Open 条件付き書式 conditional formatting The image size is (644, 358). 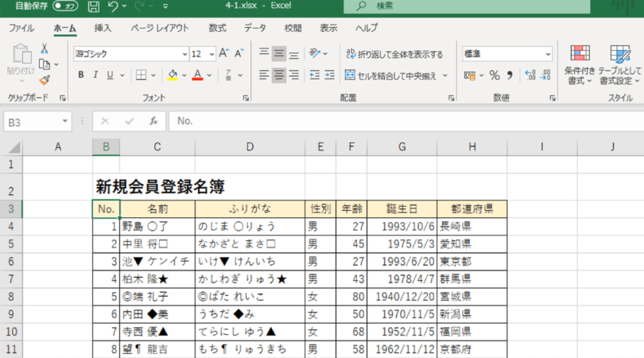click(580, 64)
